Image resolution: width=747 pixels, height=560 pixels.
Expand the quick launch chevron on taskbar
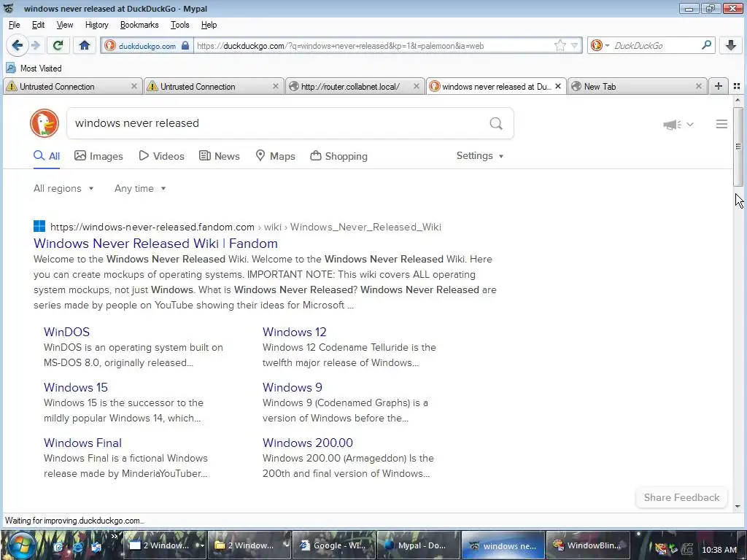[115, 537]
